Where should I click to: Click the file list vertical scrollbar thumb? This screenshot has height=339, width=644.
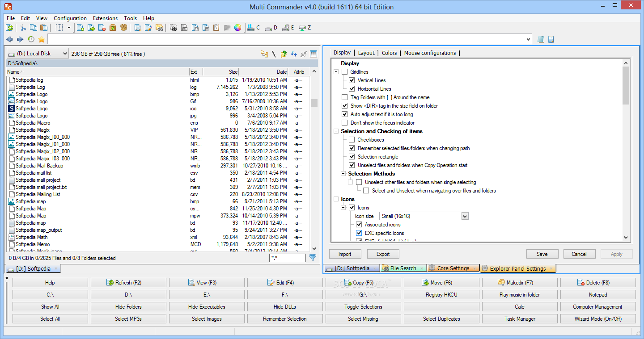point(314,103)
